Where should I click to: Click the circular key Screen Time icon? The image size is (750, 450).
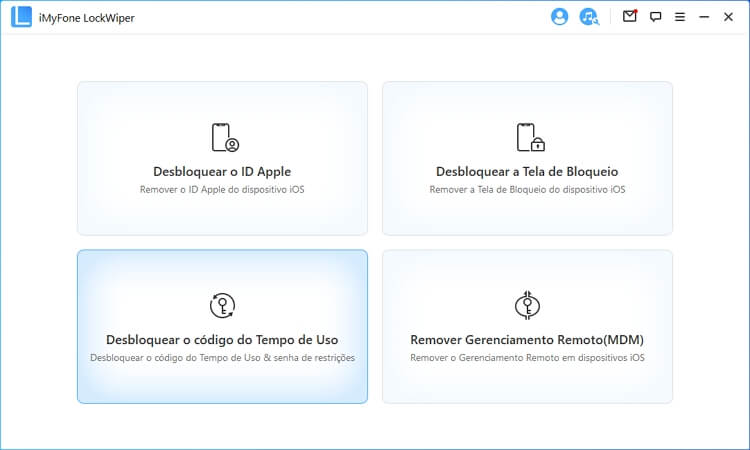point(222,305)
